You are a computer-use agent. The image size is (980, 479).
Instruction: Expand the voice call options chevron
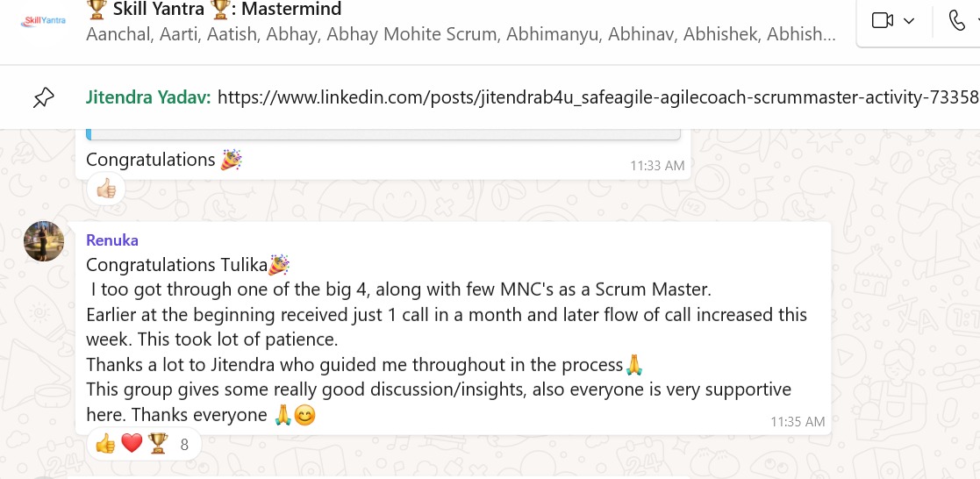pos(976,20)
